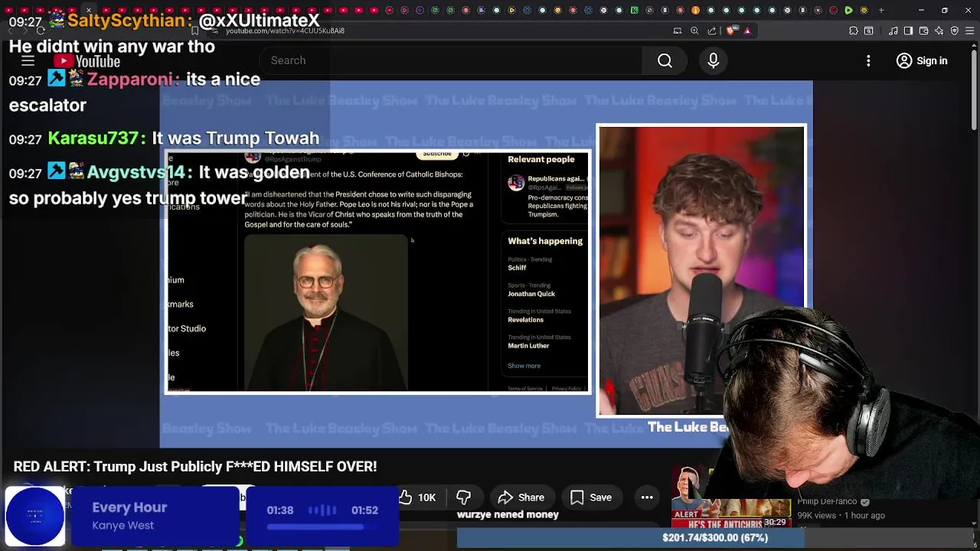Click the Philip DeFranco channel name
The height and width of the screenshot is (551, 980).
click(827, 502)
